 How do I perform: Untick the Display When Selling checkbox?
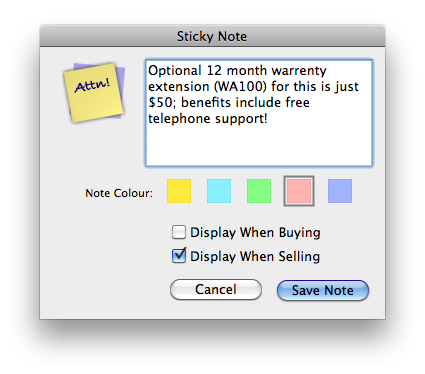point(179,256)
